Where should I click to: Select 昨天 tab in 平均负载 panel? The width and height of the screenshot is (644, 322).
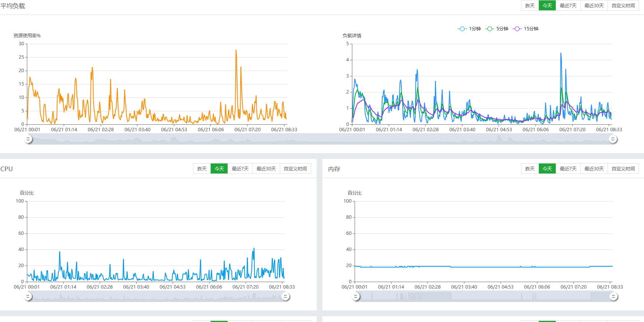pos(530,6)
